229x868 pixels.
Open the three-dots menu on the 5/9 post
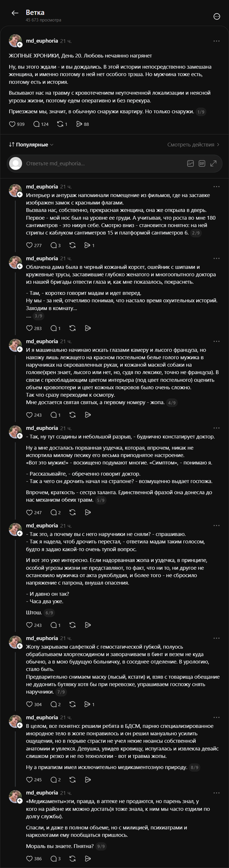217,428
